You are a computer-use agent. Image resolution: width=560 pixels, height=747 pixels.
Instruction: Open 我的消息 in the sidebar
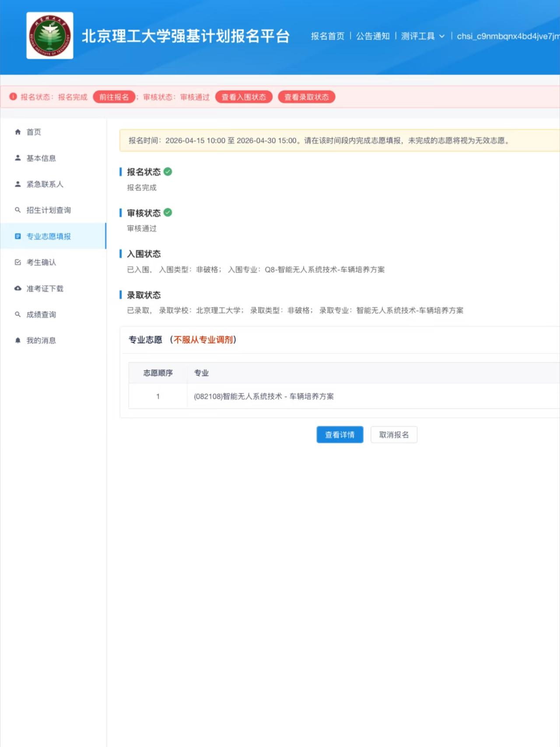41,340
